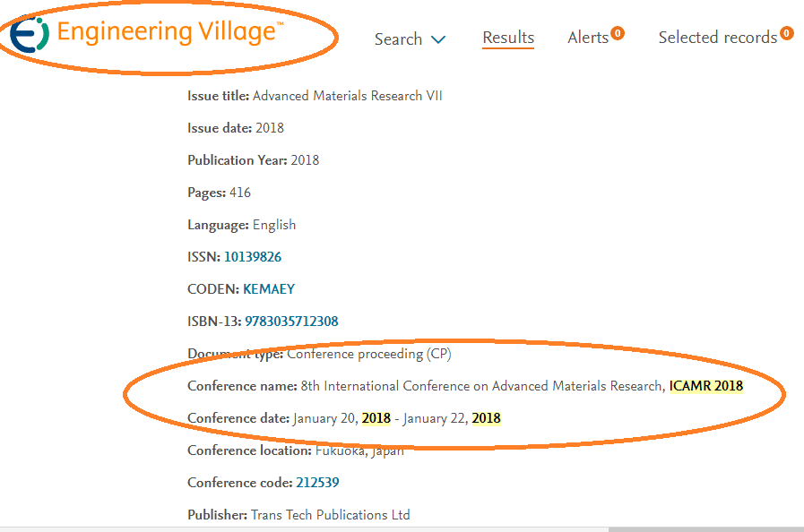Switch to the Results tab
804x532 pixels.
(x=508, y=38)
